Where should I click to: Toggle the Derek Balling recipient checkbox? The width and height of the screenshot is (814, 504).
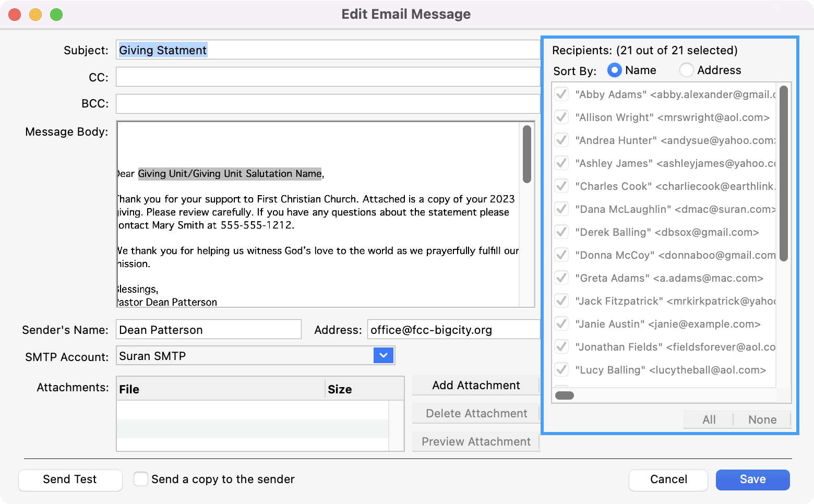[561, 232]
